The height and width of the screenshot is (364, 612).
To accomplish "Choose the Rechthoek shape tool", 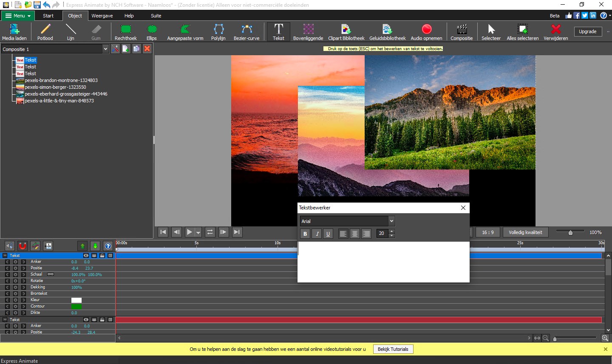I will coord(125,32).
